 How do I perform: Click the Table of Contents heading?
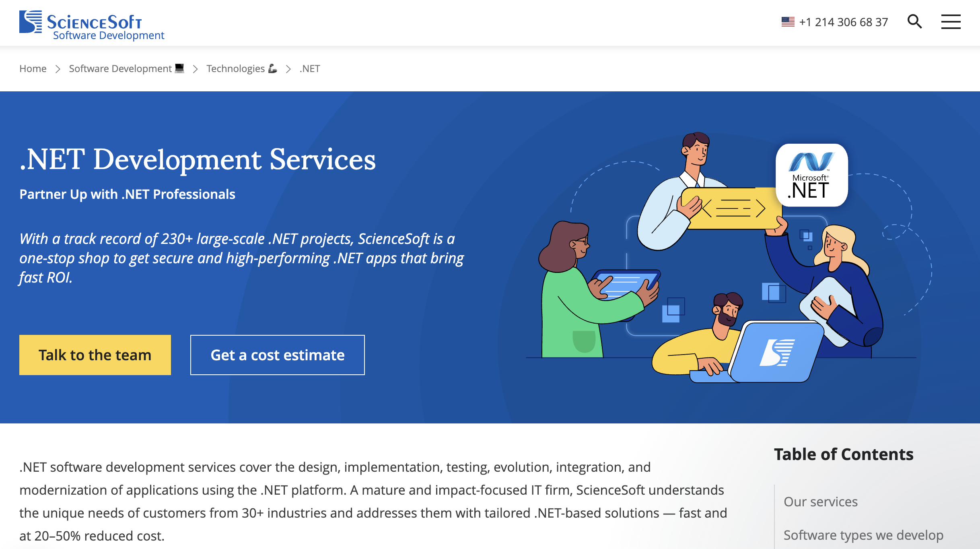point(844,454)
